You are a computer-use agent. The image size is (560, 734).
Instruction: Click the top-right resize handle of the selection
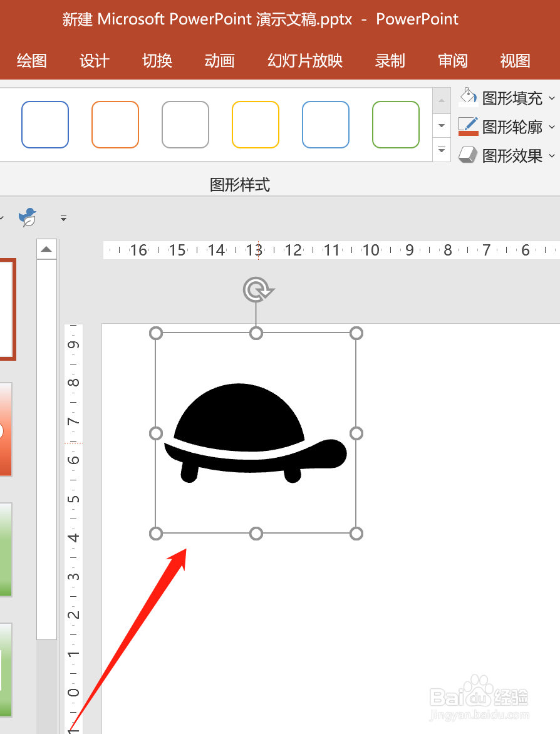[356, 333]
